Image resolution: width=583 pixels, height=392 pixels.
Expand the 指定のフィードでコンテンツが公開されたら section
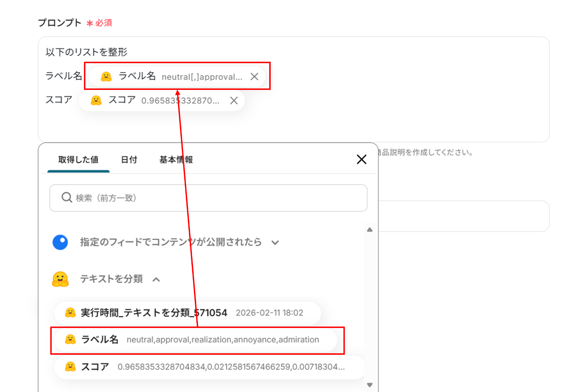(x=275, y=243)
